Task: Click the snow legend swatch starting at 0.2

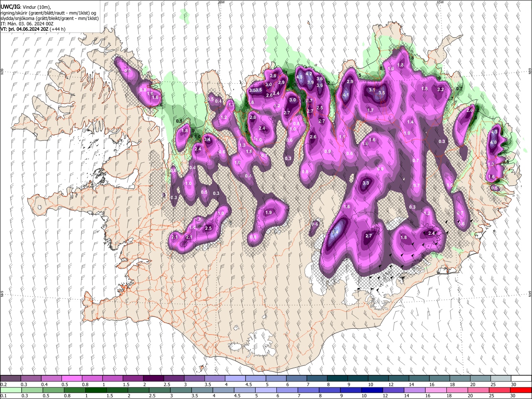Action: (10, 379)
